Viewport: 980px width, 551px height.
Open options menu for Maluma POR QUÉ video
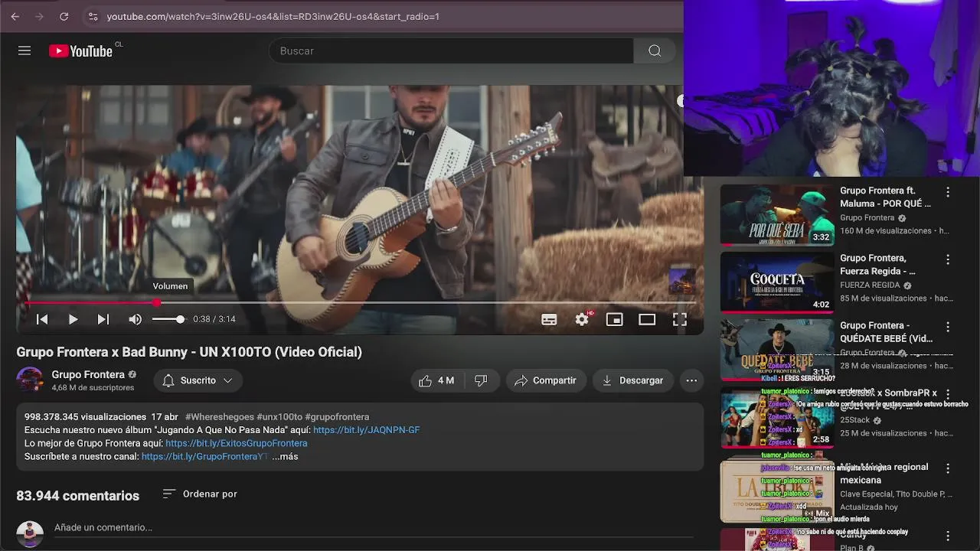pos(948,192)
